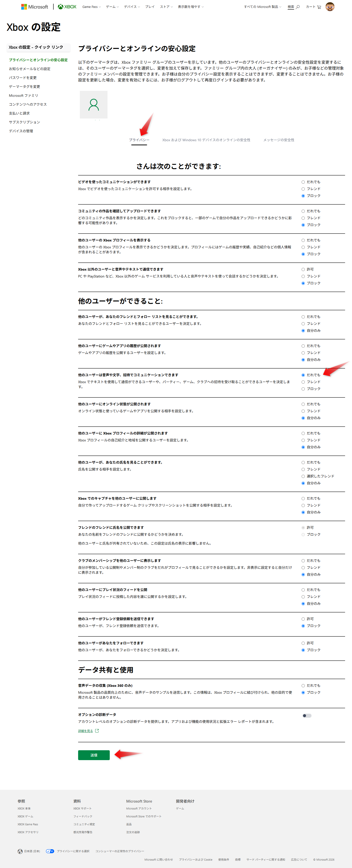
Task: Select だれでも for friends and follow list visibility
Action: [x=303, y=317]
